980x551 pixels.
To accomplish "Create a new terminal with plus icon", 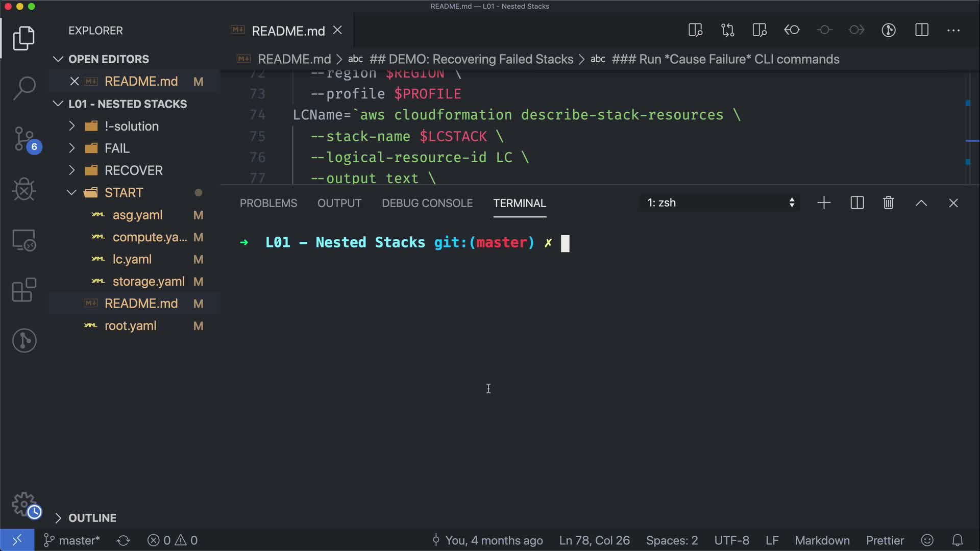I will [x=824, y=203].
